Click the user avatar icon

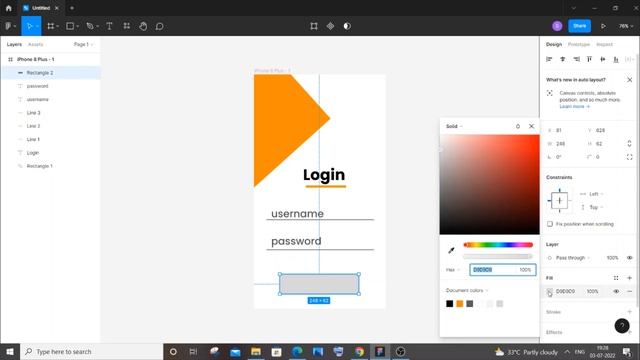point(557,26)
